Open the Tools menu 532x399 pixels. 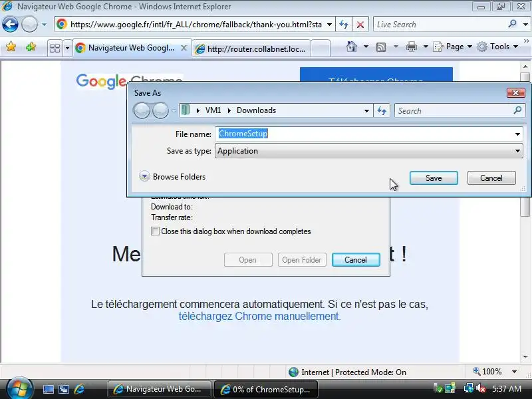(497, 47)
